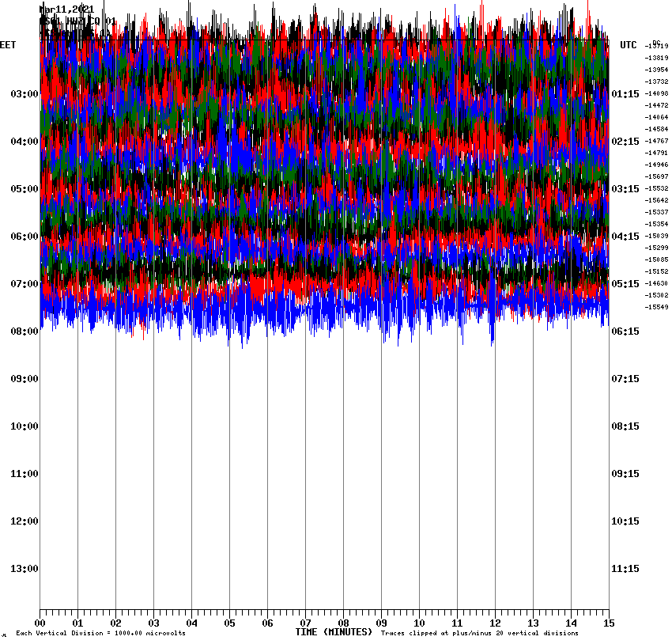The width and height of the screenshot is (672, 644).
Task: Click the 03:00 EET time label
Action: (24, 94)
